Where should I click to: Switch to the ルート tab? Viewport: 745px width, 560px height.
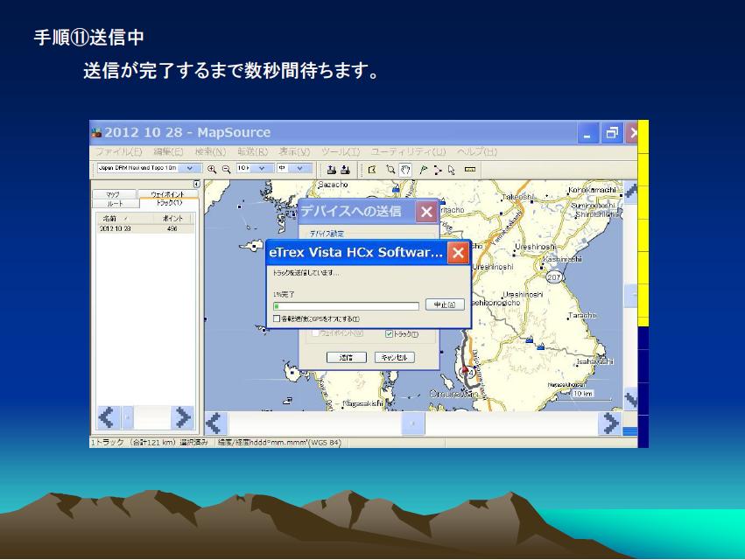coord(116,203)
